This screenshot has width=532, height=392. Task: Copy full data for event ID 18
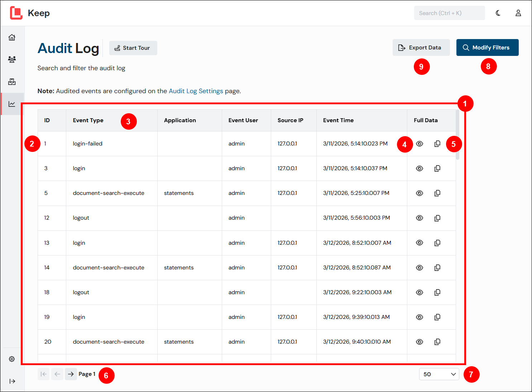click(437, 292)
